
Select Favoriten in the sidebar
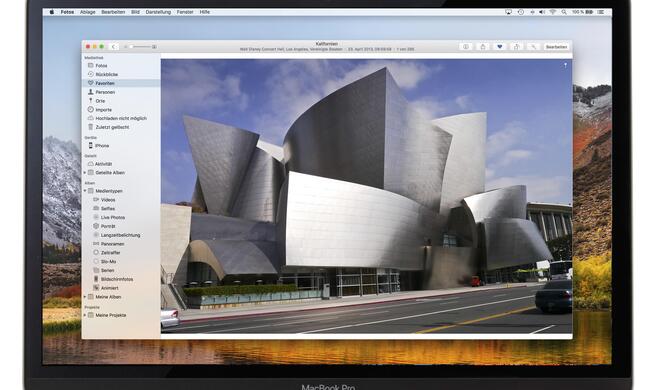tap(121, 83)
